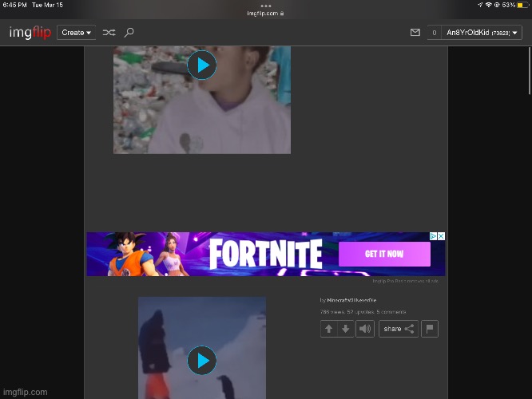Open the imgflip home logo

point(30,33)
